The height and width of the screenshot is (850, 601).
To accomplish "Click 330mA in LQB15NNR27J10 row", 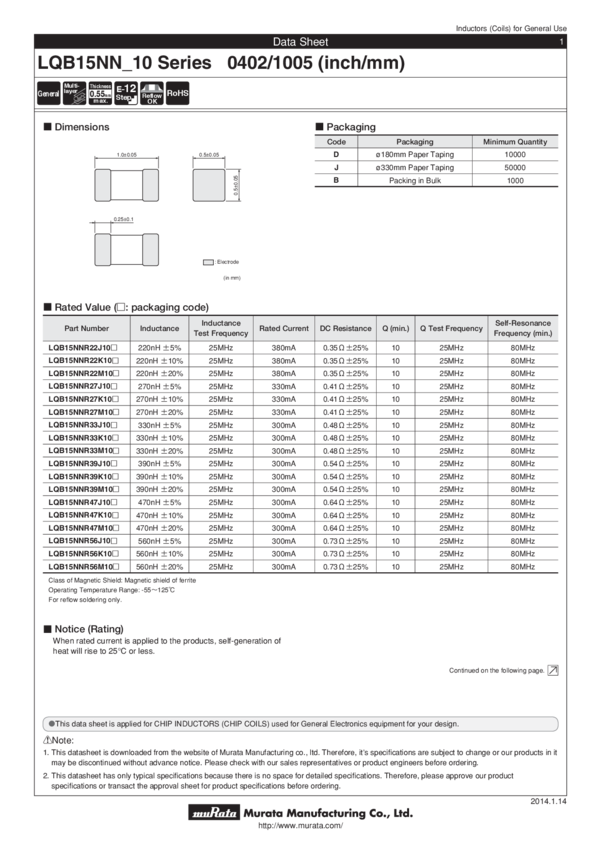I will 284,387.
